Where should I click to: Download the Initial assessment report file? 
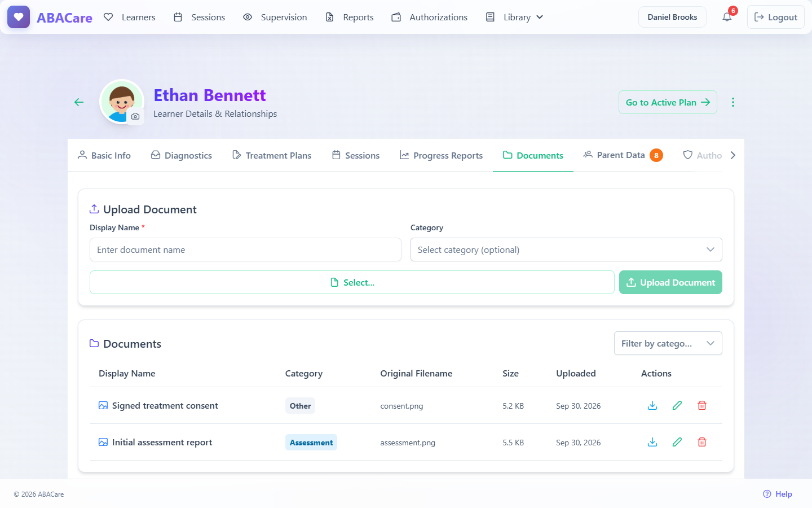click(x=652, y=442)
